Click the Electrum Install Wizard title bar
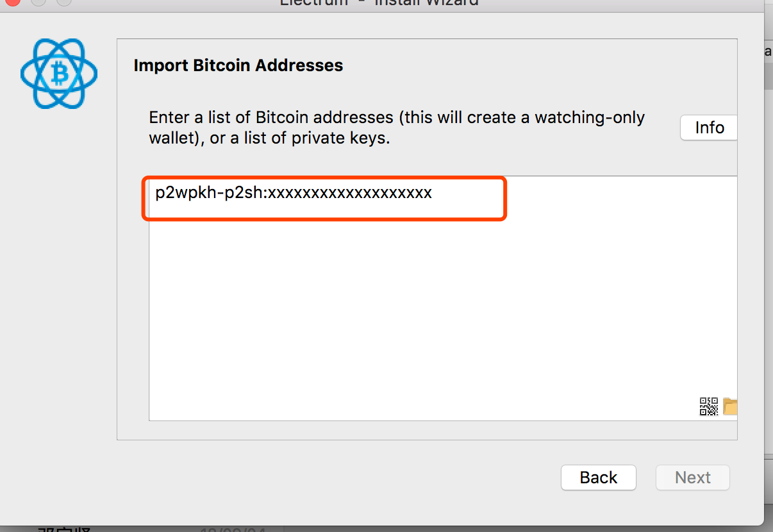This screenshot has width=773, height=532. coord(379,3)
